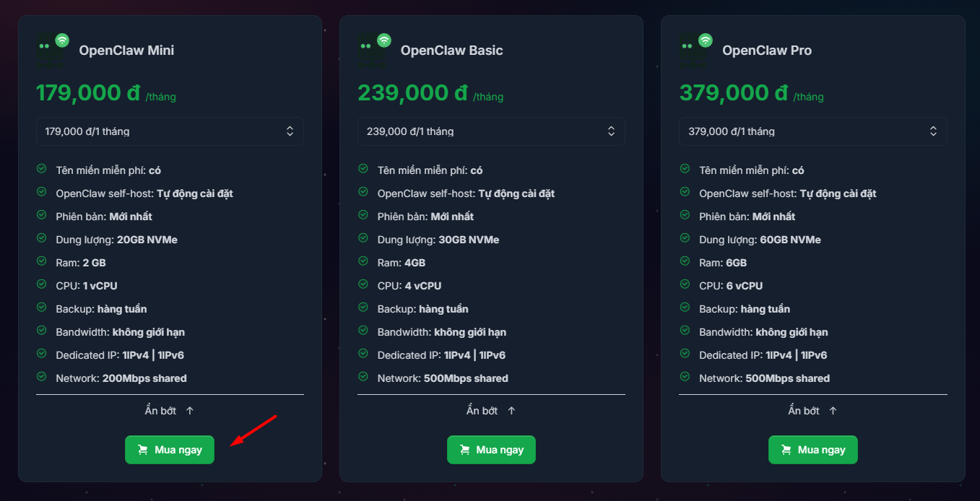Open OpenClaw Pro's pricing term selector
This screenshot has width=980, height=501.
click(x=812, y=131)
